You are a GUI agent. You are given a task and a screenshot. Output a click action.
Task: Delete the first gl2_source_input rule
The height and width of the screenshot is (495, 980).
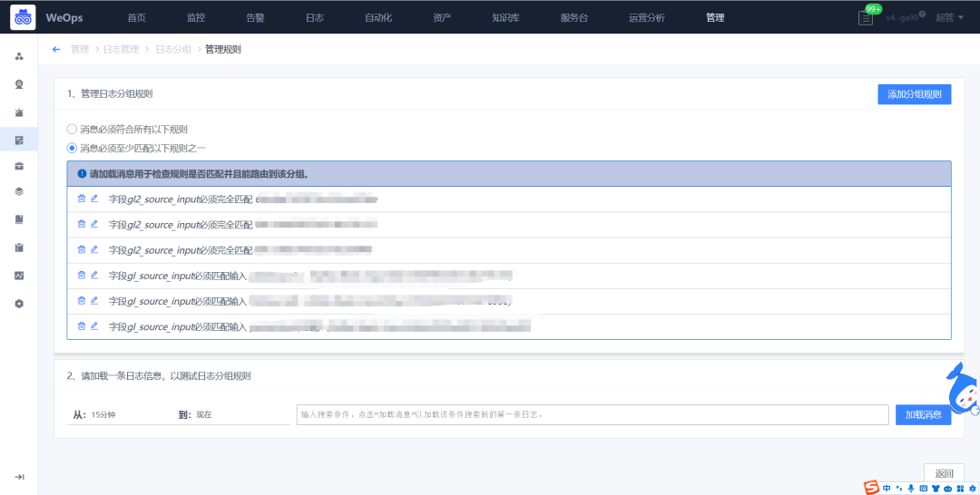point(82,199)
